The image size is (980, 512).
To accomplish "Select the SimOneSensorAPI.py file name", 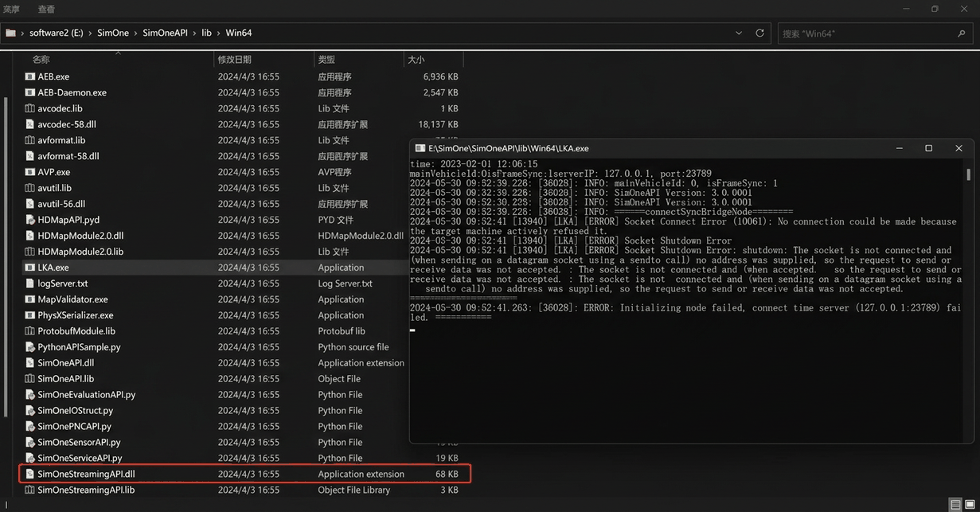I will point(79,443).
